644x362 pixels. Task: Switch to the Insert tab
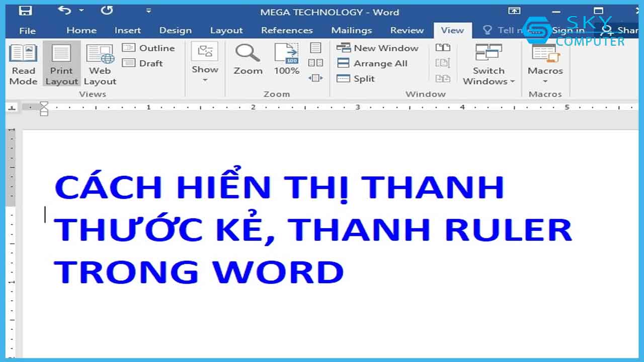pos(128,30)
